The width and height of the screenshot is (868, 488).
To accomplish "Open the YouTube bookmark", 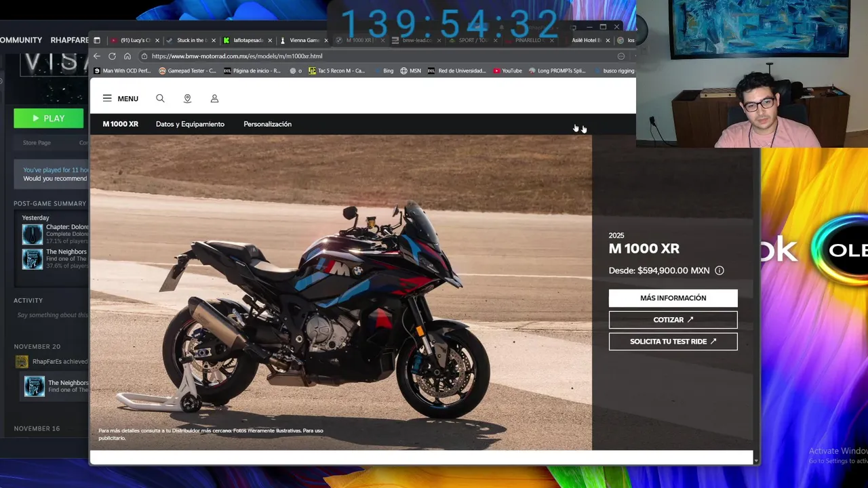I will 508,70.
